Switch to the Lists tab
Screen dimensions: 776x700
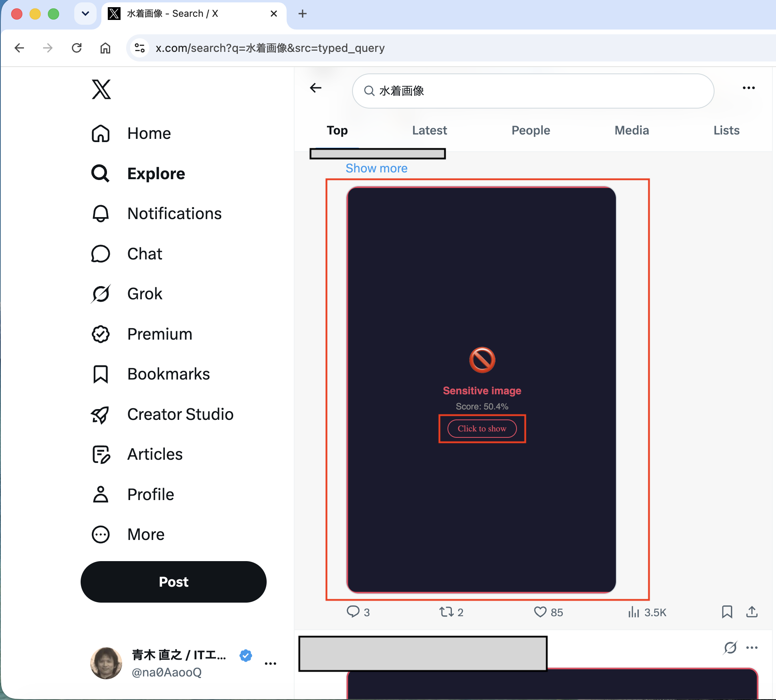(x=727, y=131)
